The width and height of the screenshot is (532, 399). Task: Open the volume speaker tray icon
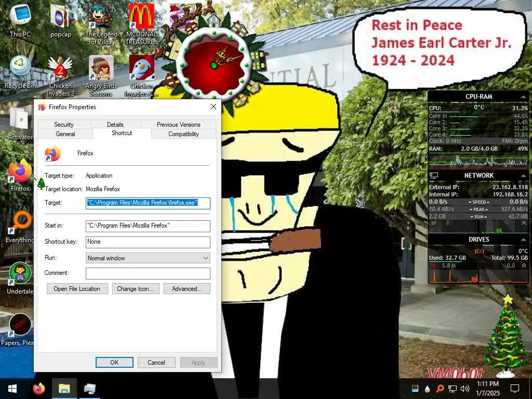point(465,389)
